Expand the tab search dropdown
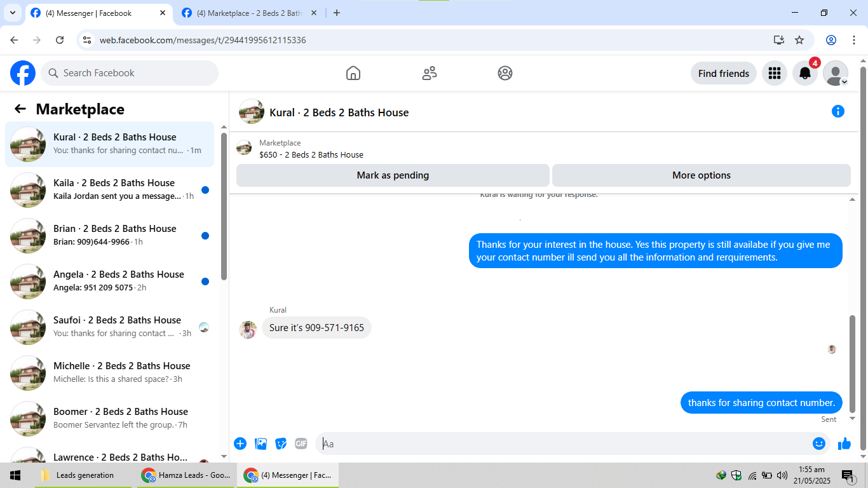The width and height of the screenshot is (868, 488). pyautogui.click(x=12, y=13)
